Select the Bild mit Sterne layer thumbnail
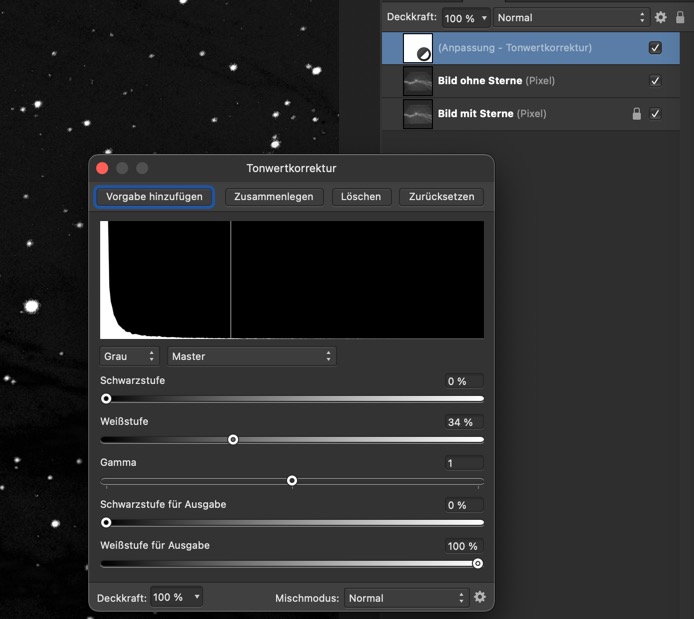 (x=417, y=114)
